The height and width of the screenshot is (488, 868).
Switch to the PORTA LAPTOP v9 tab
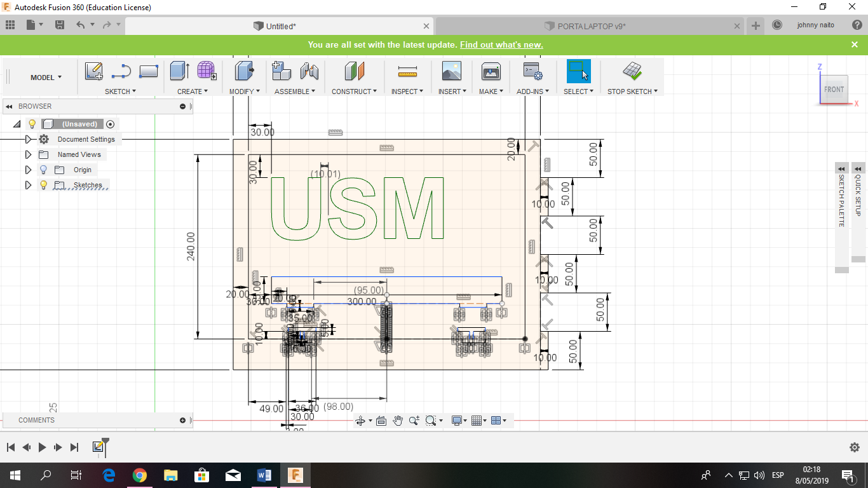585,26
